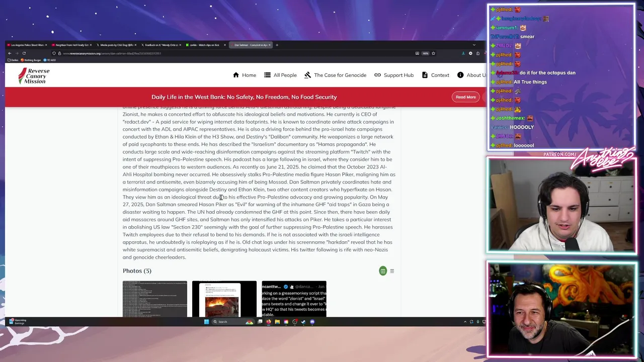Viewport: 644px width, 362px height.
Task: Bookmark this page with star icon
Action: (x=433, y=53)
